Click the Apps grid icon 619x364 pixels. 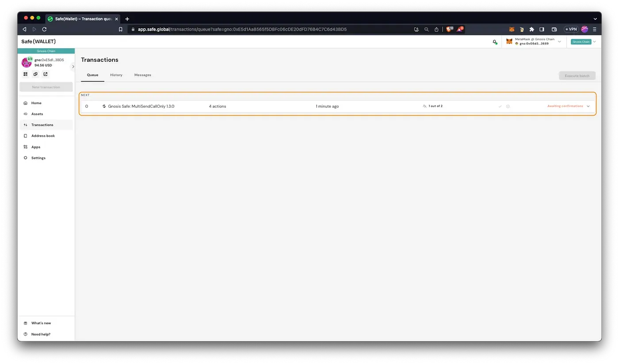tap(26, 147)
